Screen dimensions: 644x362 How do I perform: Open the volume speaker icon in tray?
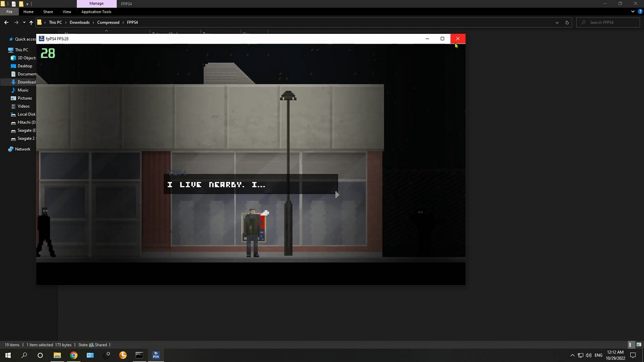pos(589,355)
